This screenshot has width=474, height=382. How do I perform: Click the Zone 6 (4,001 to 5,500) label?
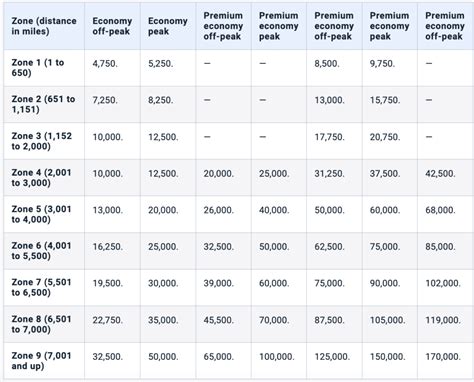41,251
